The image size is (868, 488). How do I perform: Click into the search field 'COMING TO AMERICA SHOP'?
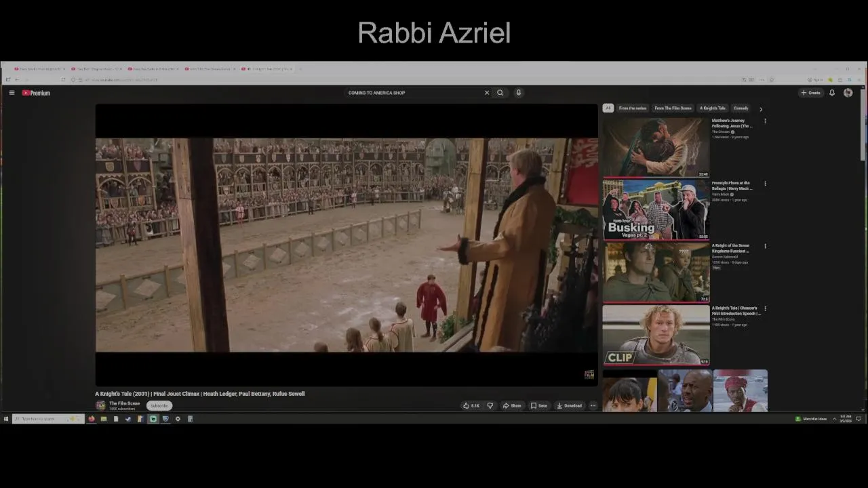click(414, 93)
